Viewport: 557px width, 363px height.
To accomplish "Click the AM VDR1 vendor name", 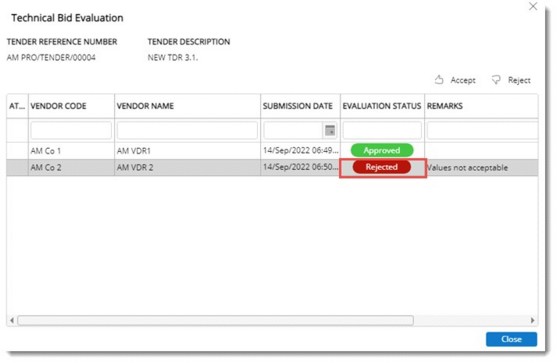I will pyautogui.click(x=134, y=151).
